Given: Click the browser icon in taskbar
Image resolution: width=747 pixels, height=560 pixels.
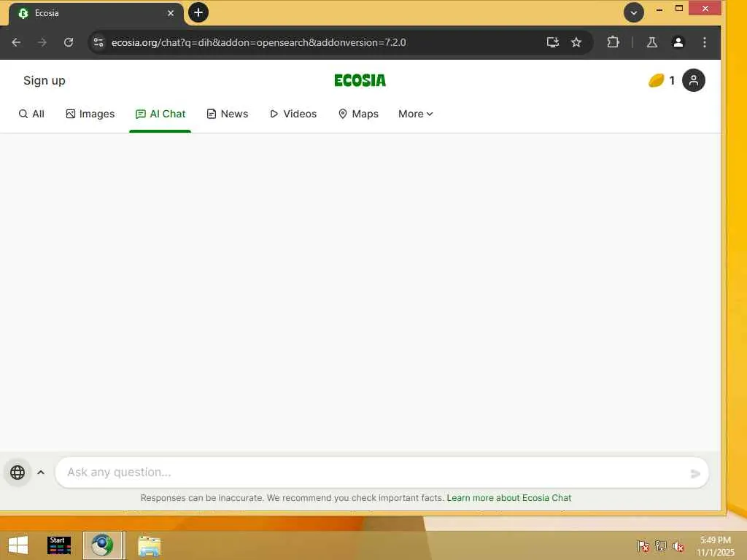Looking at the screenshot, I should (x=103, y=545).
